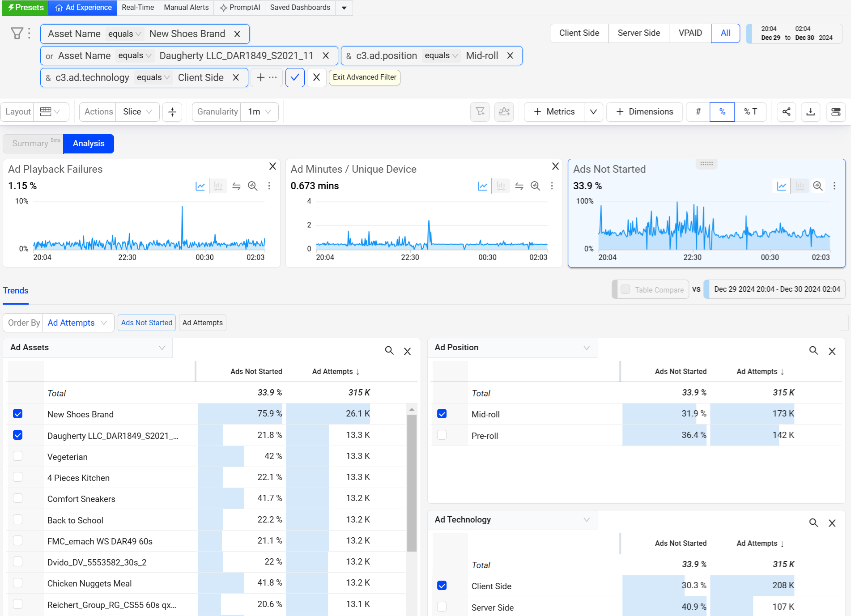Open Ads Not Started kebab menu
Screen dimensions: 851x616
(834, 186)
